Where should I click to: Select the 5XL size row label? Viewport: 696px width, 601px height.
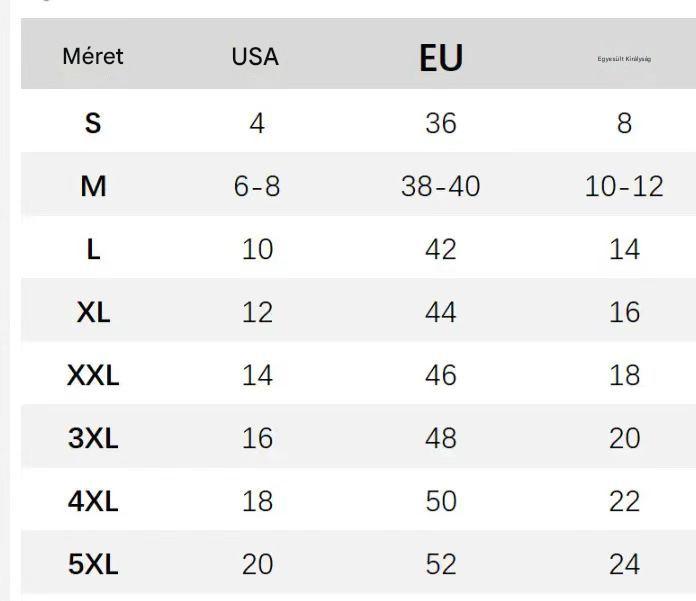[93, 564]
